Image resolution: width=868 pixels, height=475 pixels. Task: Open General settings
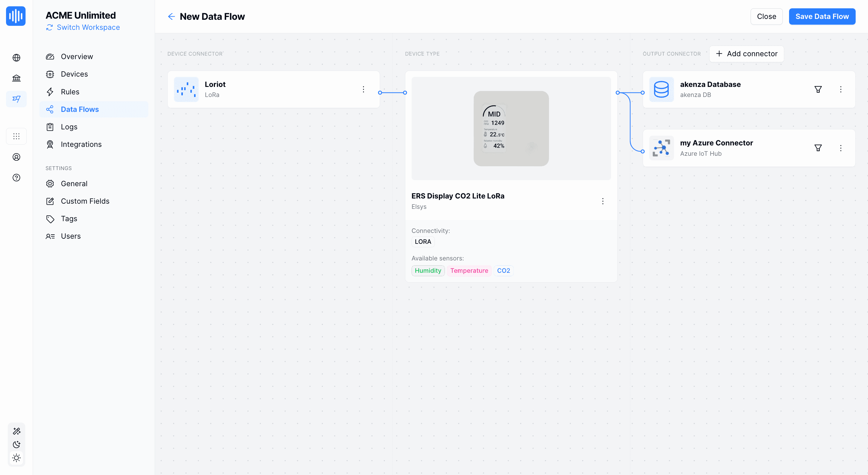click(x=94, y=184)
